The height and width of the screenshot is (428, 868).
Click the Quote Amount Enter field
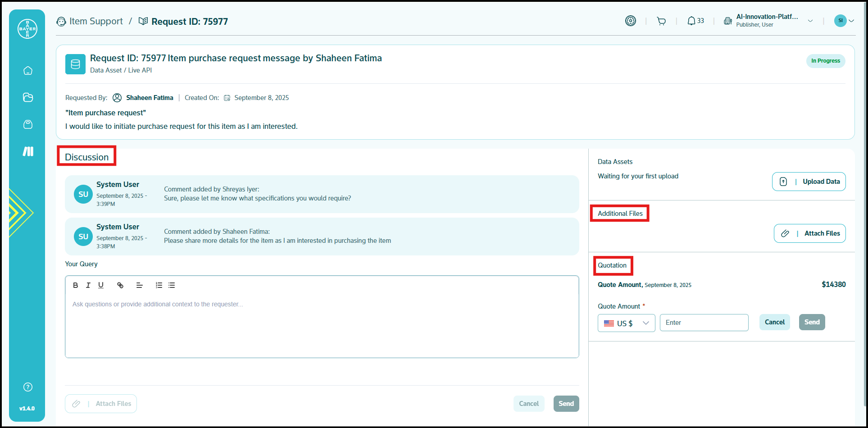(704, 323)
